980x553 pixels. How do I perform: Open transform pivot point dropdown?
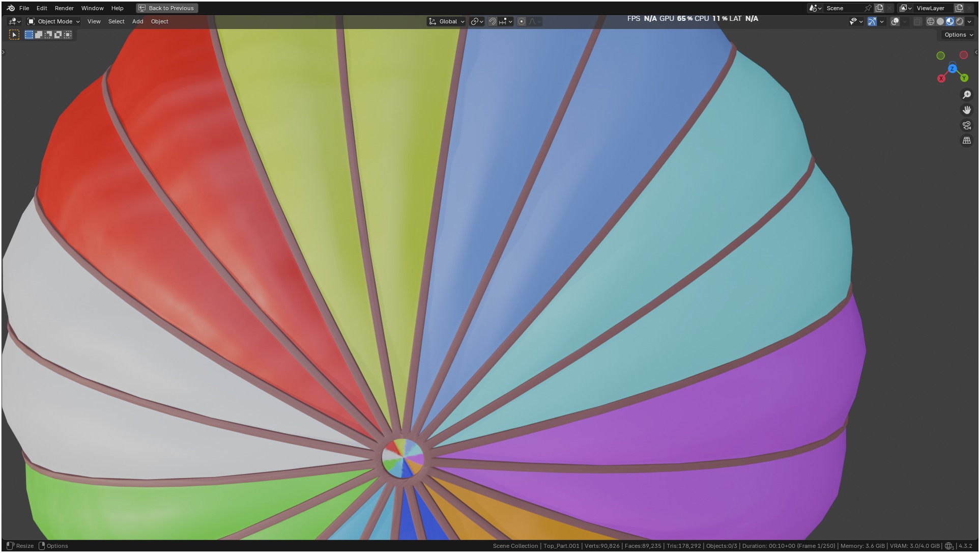coord(477,21)
